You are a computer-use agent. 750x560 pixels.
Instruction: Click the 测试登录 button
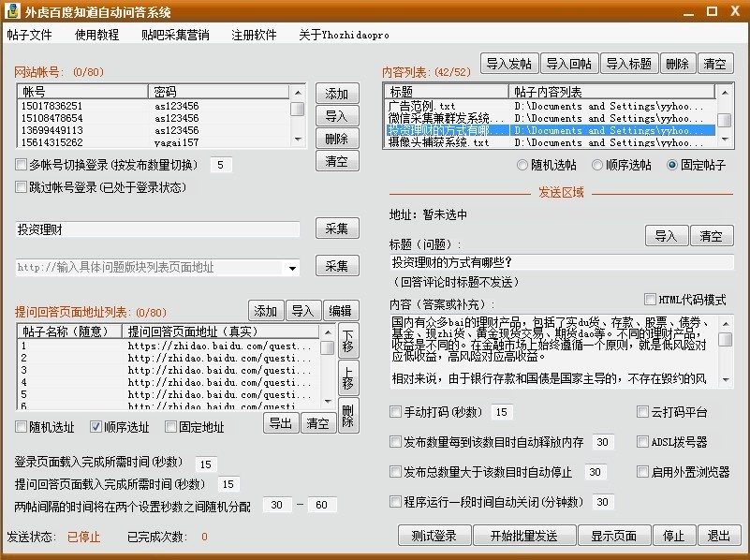(434, 536)
